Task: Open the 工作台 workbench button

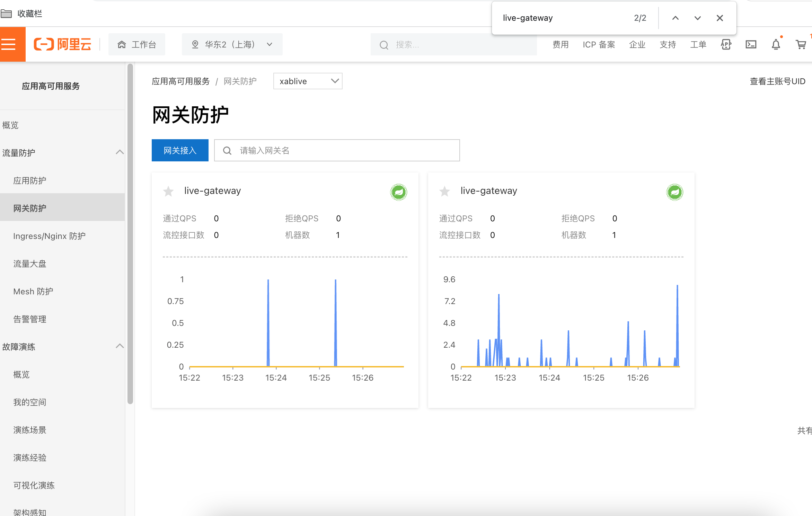Action: 137,44
